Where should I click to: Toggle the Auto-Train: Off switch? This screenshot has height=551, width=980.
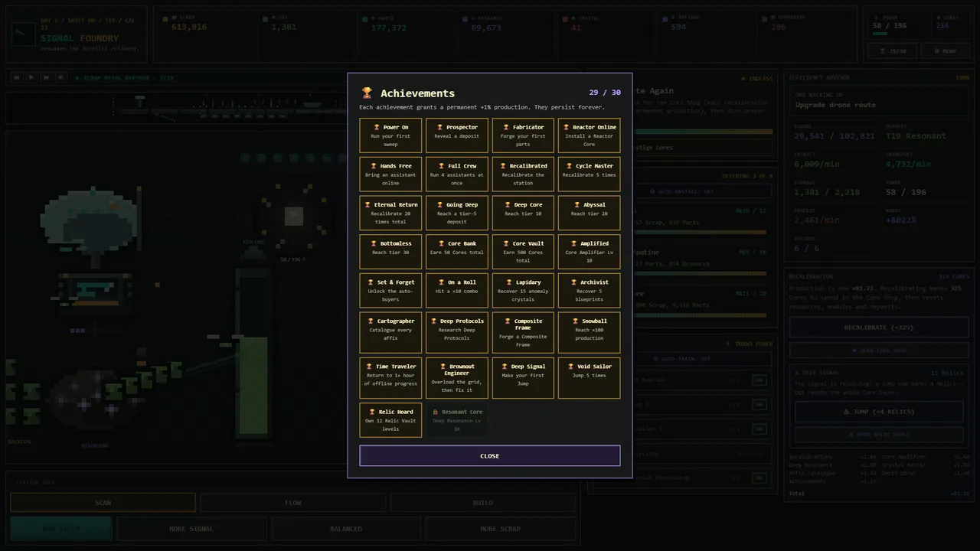click(683, 358)
